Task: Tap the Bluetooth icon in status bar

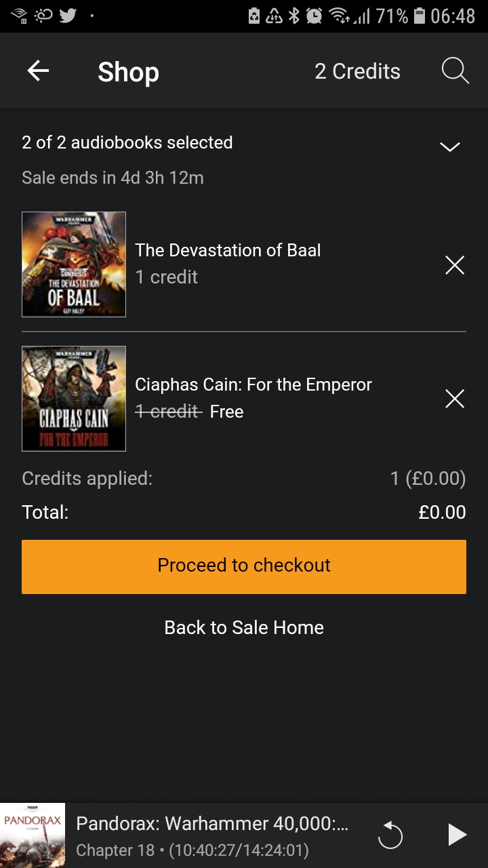Action: (x=293, y=16)
